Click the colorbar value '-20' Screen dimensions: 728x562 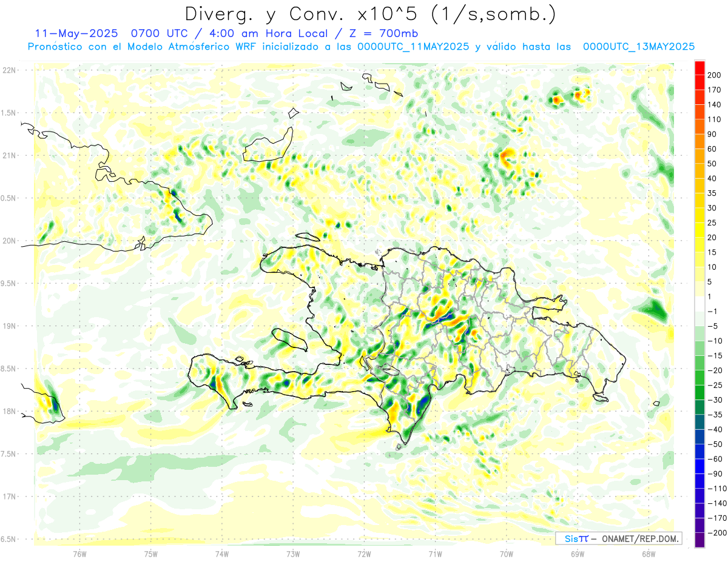(715, 370)
